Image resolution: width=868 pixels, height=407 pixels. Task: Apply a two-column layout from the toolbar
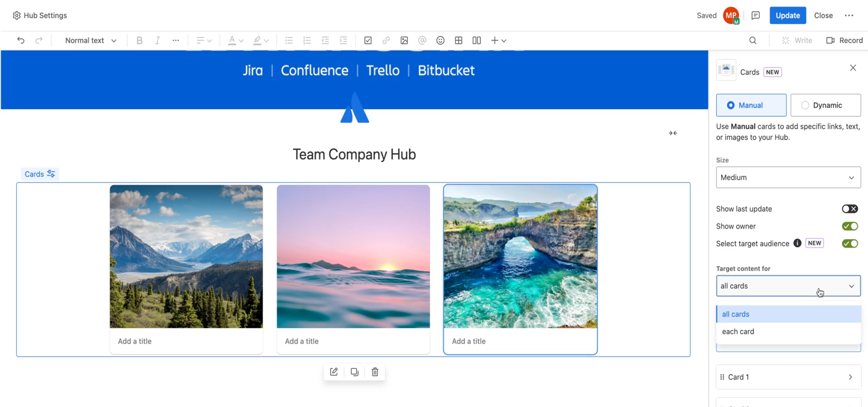tap(476, 40)
